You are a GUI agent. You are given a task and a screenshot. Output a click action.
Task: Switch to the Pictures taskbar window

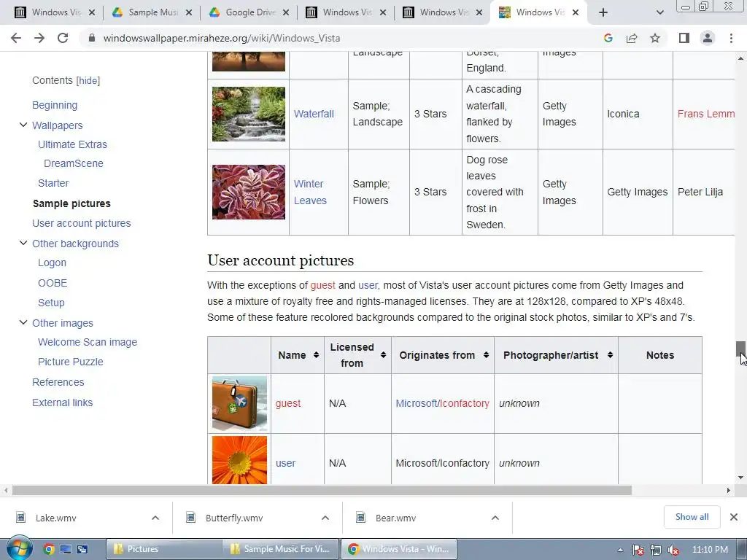(x=163, y=549)
